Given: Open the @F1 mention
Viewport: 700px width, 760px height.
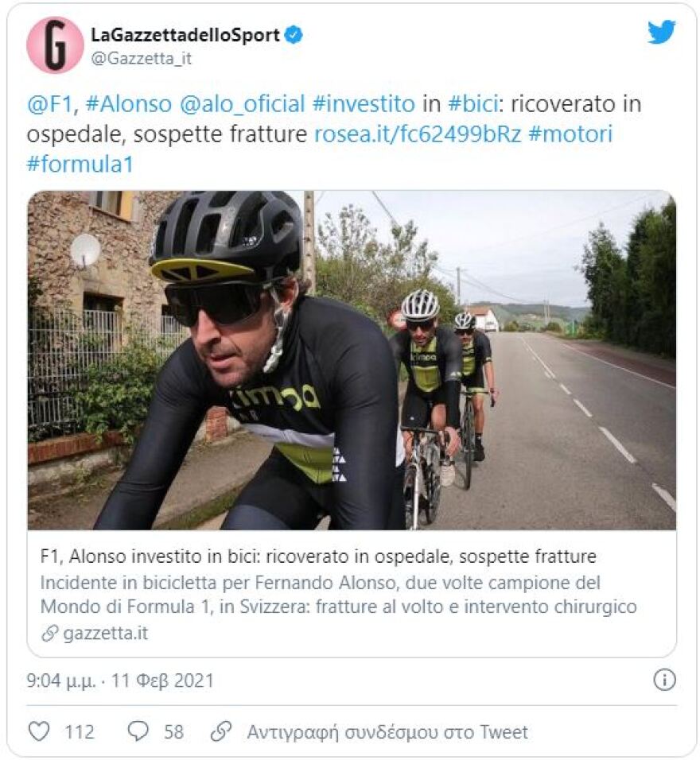Looking at the screenshot, I should coord(49,104).
